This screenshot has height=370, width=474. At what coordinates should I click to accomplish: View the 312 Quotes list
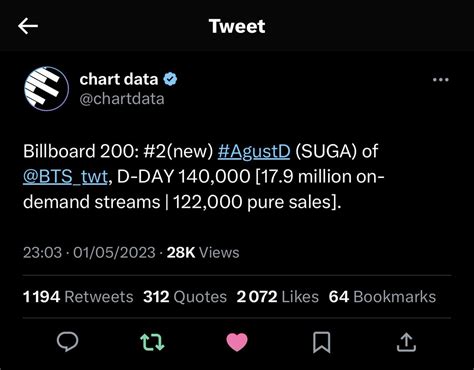coord(185,297)
